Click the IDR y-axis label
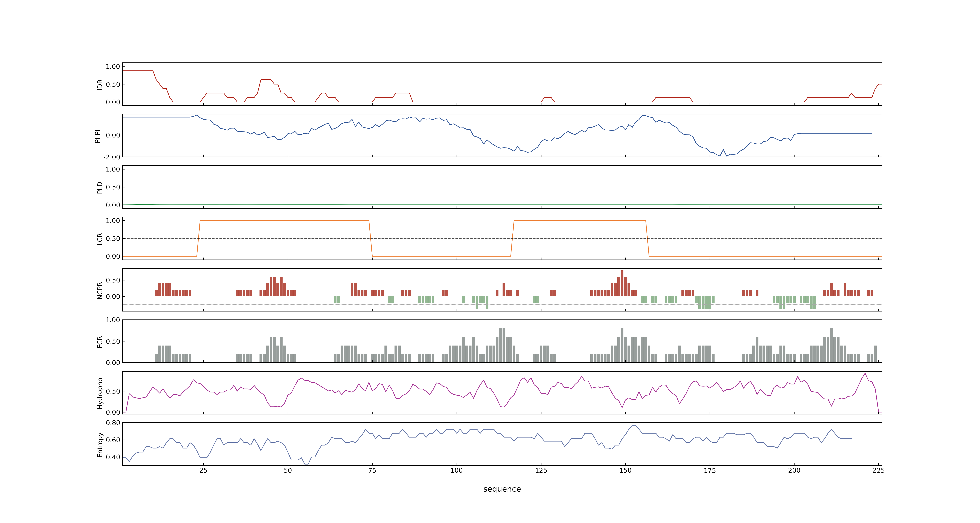980x523 pixels. [x=100, y=85]
